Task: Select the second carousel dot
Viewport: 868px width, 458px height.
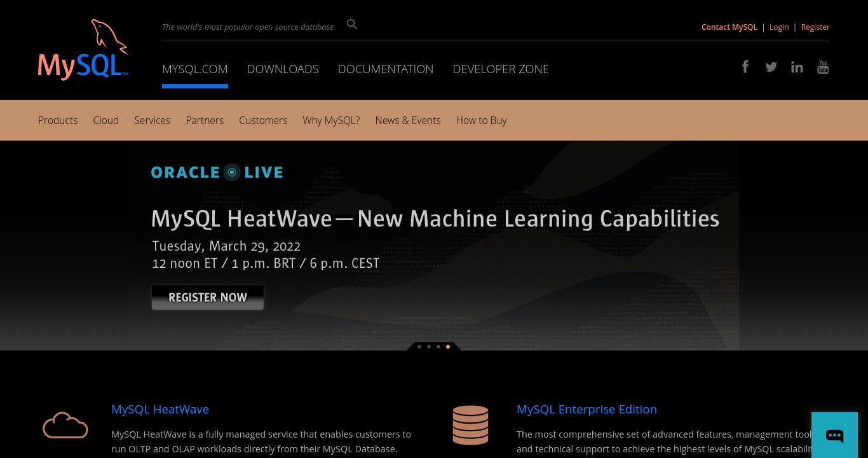Action: click(x=429, y=347)
